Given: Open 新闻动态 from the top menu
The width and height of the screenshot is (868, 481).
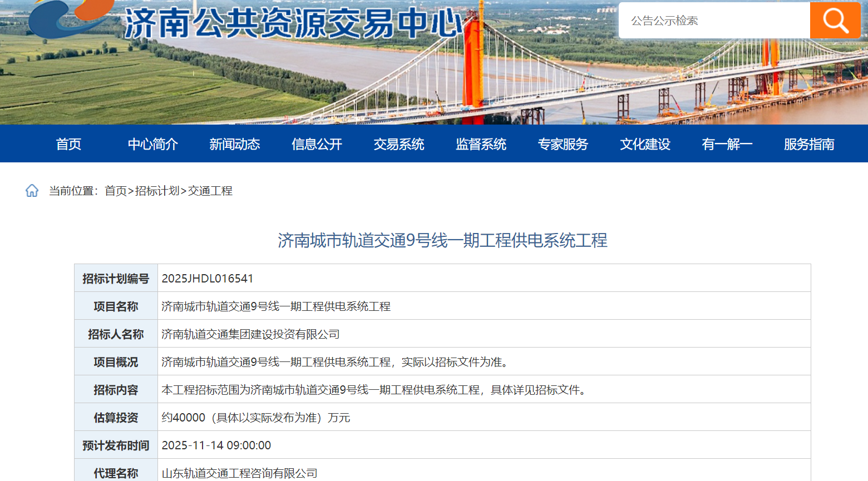Looking at the screenshot, I should click(235, 144).
